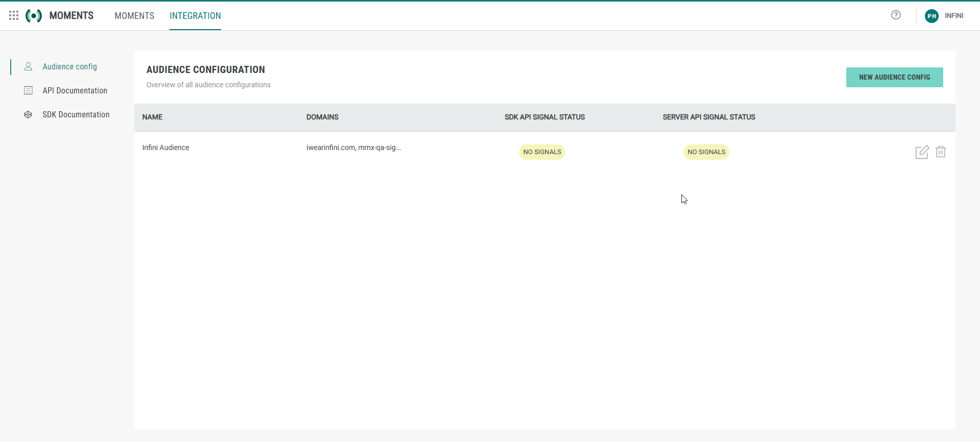Click the Name column header

point(152,117)
